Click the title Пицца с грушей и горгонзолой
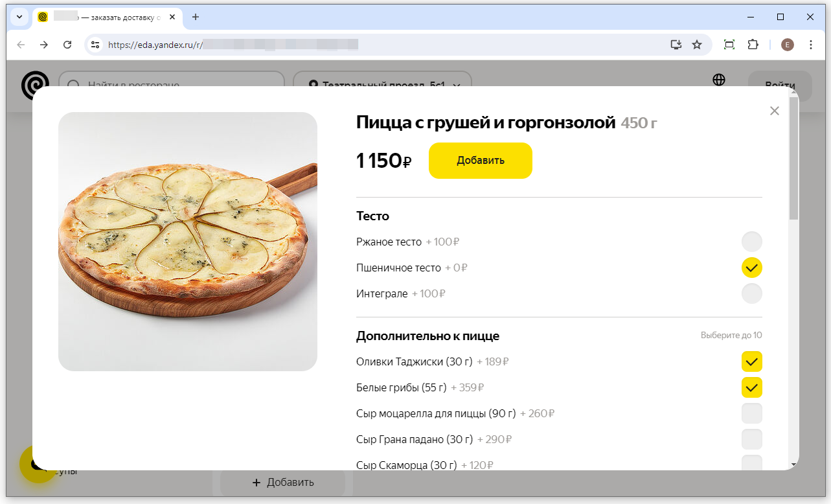This screenshot has height=504, width=831. (486, 122)
